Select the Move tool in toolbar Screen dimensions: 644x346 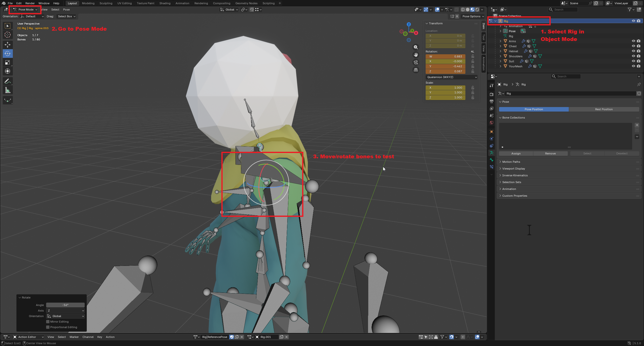(x=8, y=45)
